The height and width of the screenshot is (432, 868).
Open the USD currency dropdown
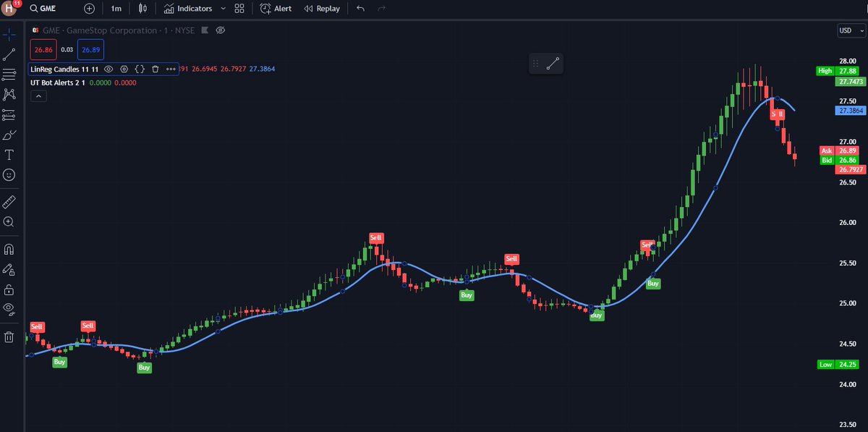[x=851, y=30]
